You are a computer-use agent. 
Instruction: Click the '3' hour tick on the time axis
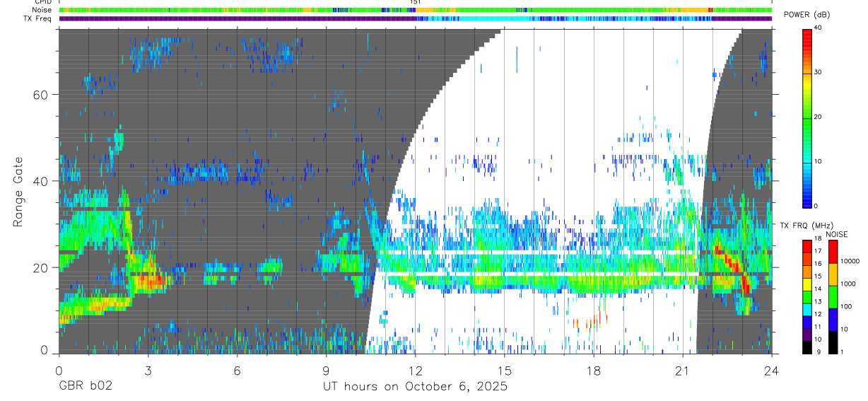click(x=148, y=370)
